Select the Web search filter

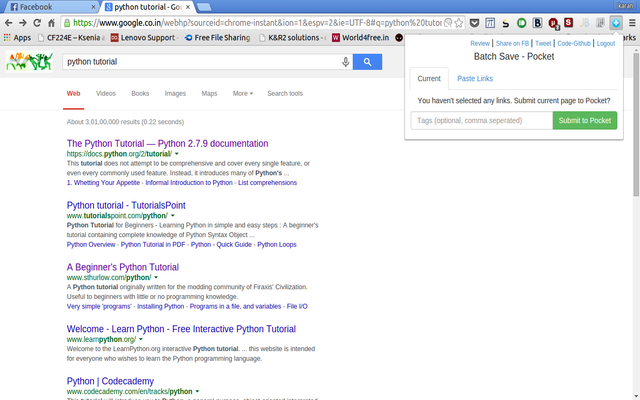[73, 93]
